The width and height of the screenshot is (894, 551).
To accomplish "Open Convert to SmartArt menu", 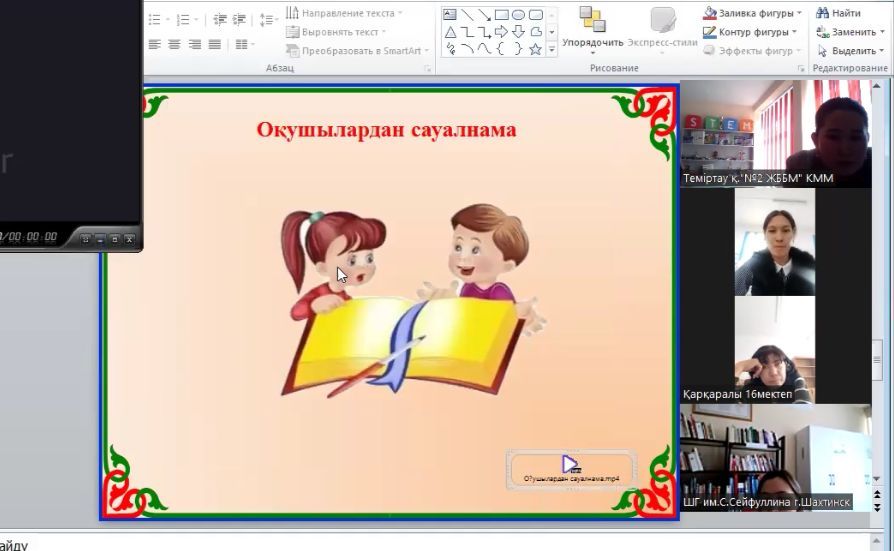I will pyautogui.click(x=358, y=50).
